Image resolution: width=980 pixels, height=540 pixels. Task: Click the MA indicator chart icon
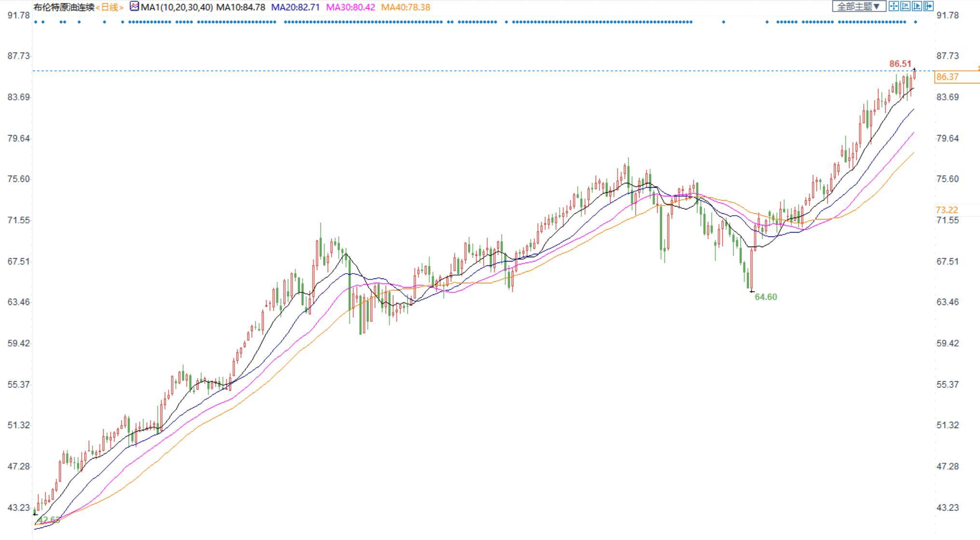pos(134,7)
